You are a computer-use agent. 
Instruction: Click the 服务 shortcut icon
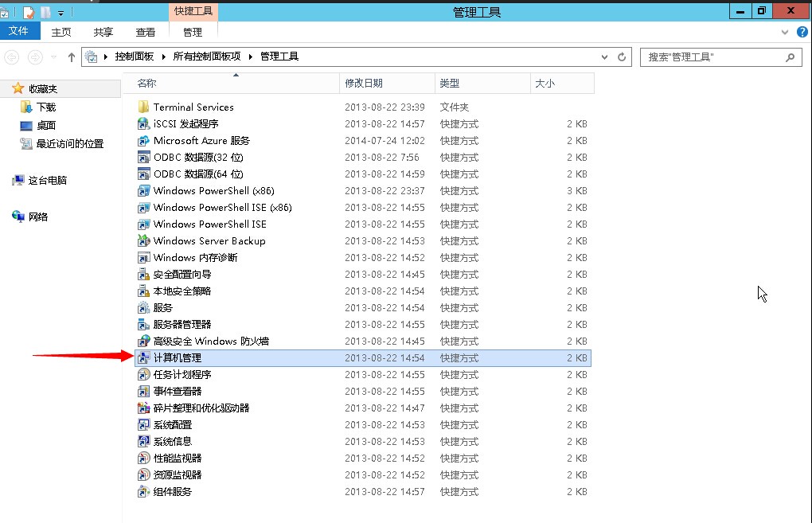point(144,308)
